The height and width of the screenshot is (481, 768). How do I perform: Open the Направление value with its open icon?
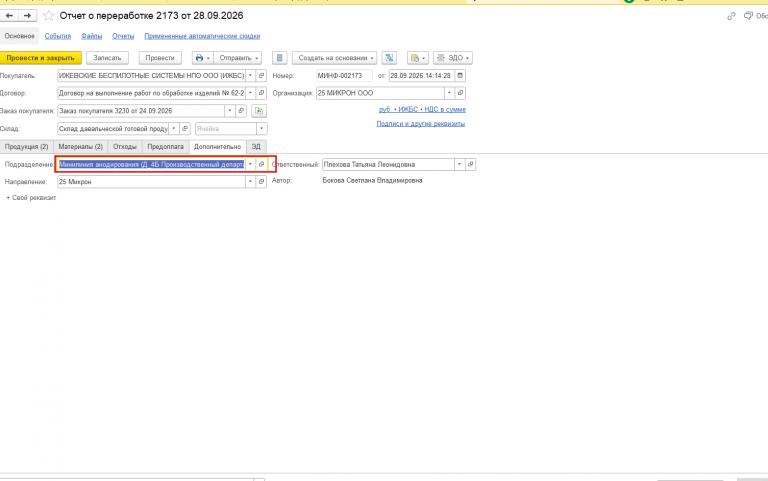click(262, 182)
